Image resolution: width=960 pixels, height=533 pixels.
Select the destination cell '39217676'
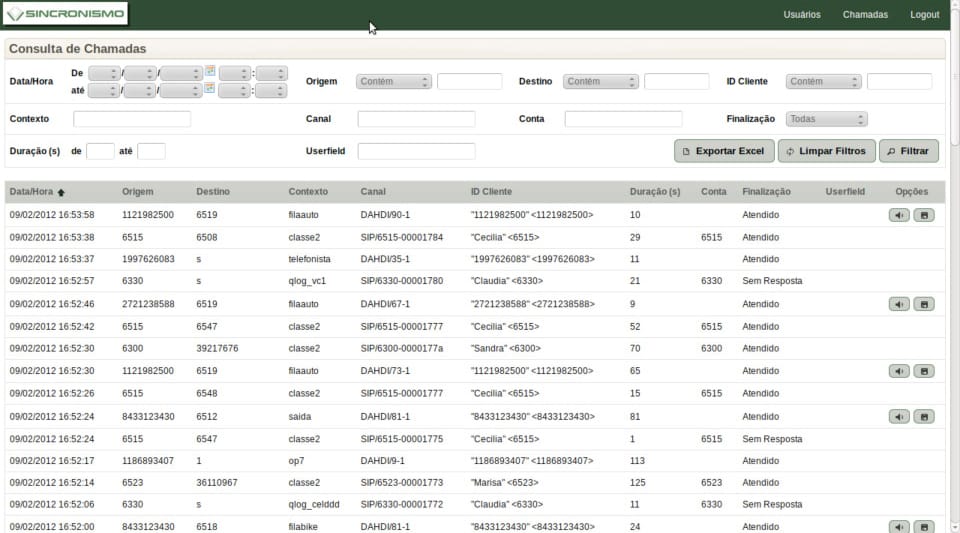pyautogui.click(x=217, y=349)
